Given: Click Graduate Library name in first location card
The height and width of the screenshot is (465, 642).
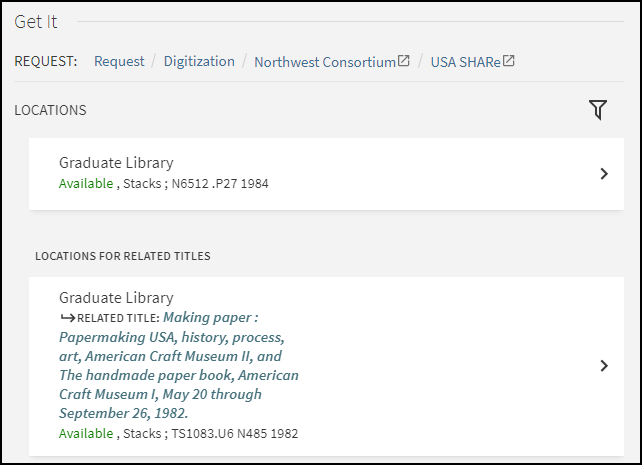Looking at the screenshot, I should (x=116, y=163).
